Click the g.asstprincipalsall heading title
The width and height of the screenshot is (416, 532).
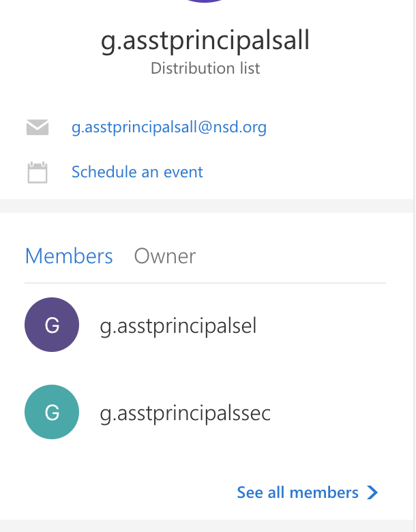tap(205, 41)
